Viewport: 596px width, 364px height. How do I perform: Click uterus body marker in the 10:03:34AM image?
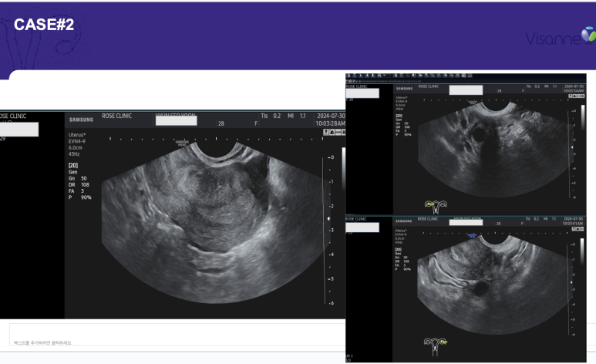[x=436, y=207]
